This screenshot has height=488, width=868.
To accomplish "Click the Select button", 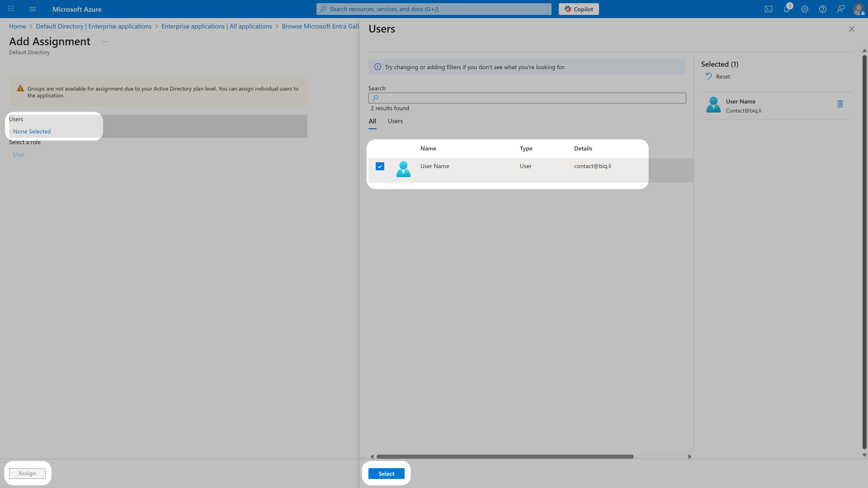I will (386, 474).
